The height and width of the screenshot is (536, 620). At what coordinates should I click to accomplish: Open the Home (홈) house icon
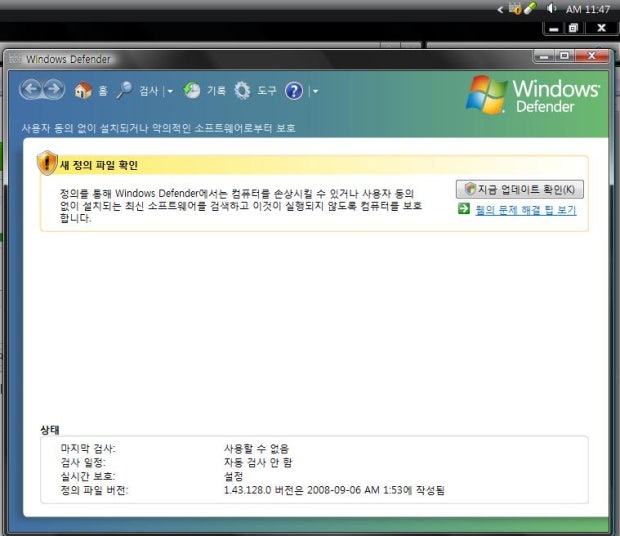coord(83,91)
